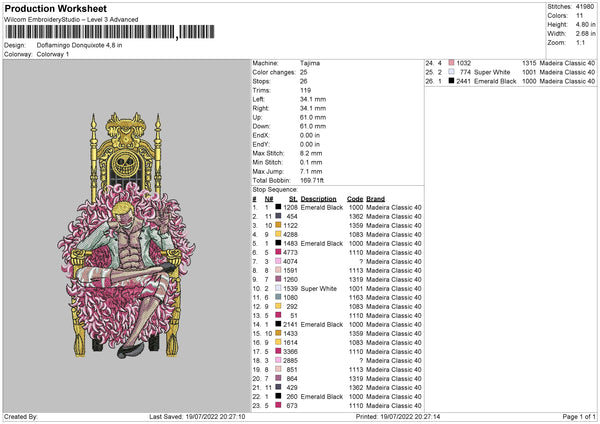Select the light pink swatch in row 7

(x=278, y=261)
